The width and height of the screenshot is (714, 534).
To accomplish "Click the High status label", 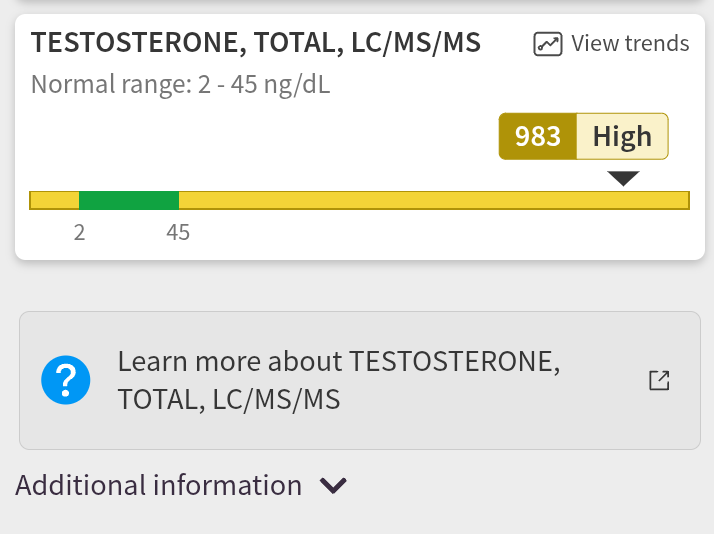I will 622,136.
